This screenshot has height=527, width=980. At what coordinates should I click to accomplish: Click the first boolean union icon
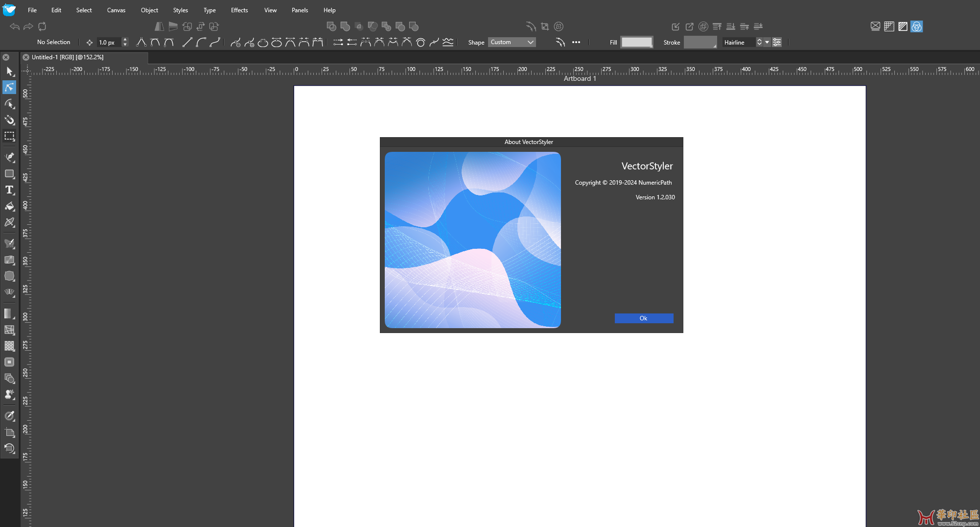click(331, 26)
